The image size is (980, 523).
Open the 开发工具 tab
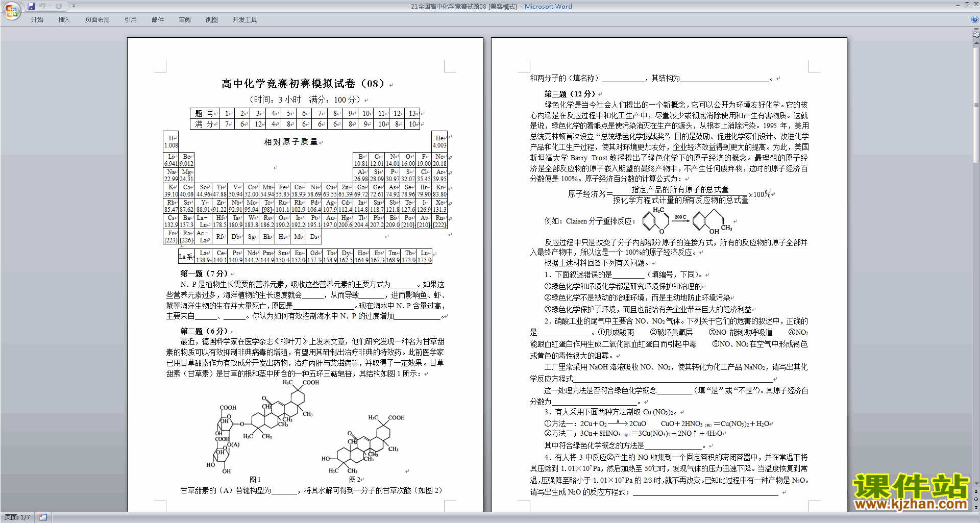[245, 20]
